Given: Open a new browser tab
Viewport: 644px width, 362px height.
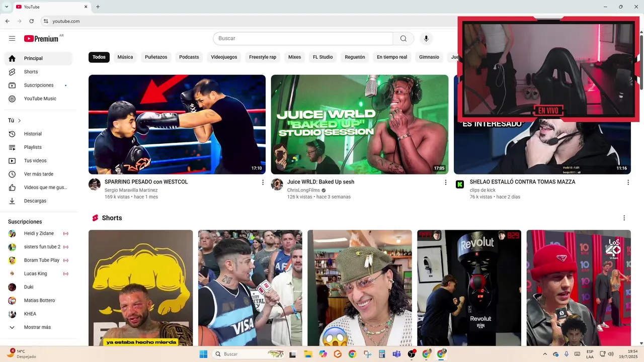Looking at the screenshot, I should pyautogui.click(x=98, y=7).
